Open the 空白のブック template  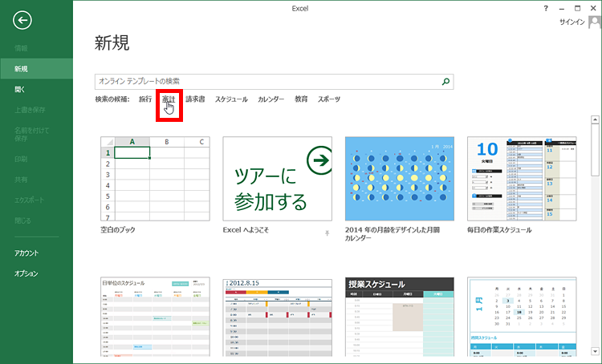[x=155, y=179]
